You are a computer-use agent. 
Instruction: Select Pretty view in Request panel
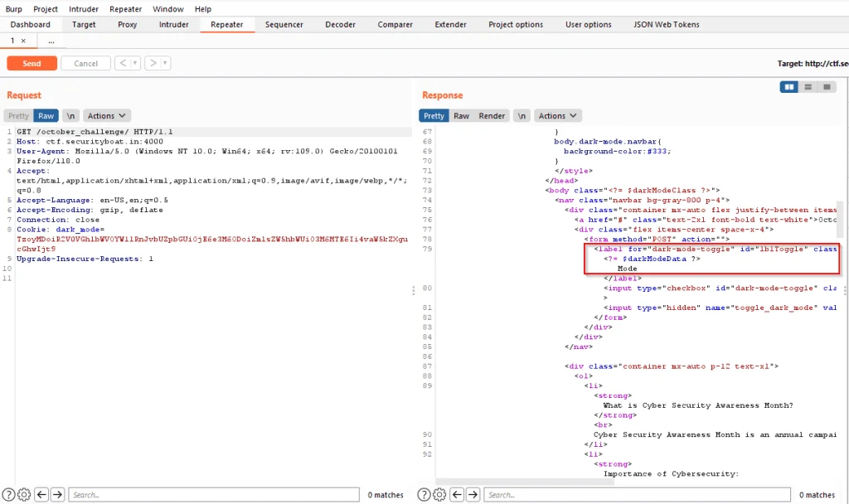18,116
